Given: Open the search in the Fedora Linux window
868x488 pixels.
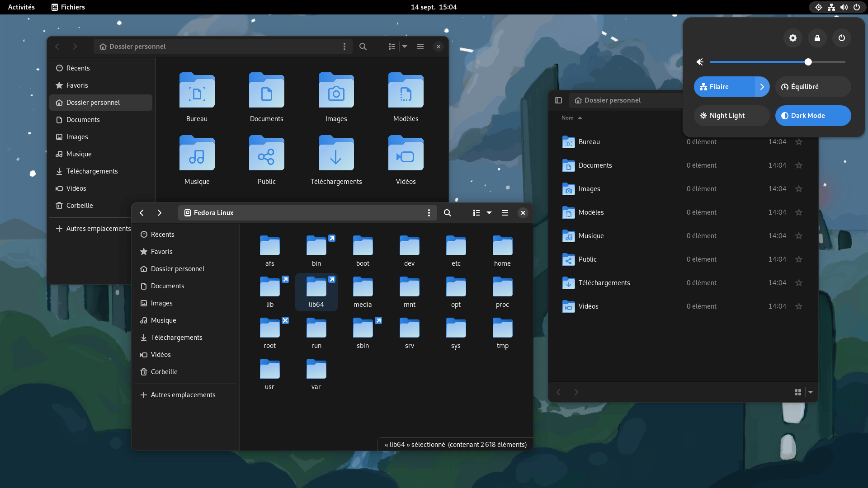Looking at the screenshot, I should click(447, 212).
